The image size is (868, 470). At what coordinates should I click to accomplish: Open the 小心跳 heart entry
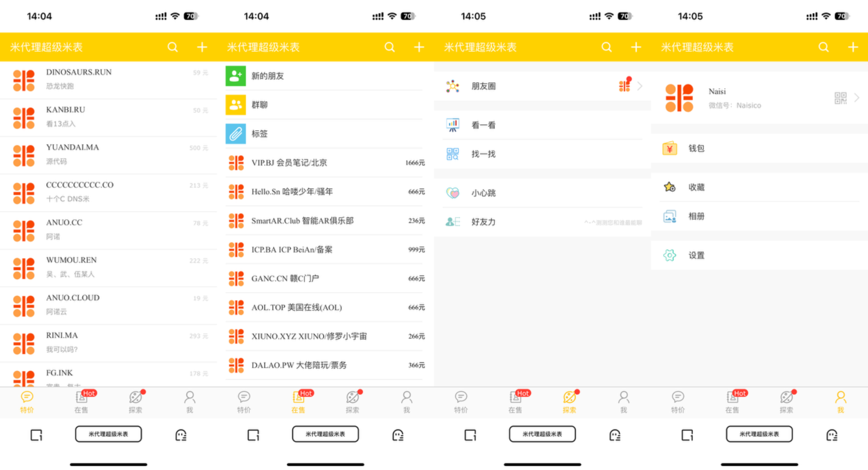click(x=483, y=193)
